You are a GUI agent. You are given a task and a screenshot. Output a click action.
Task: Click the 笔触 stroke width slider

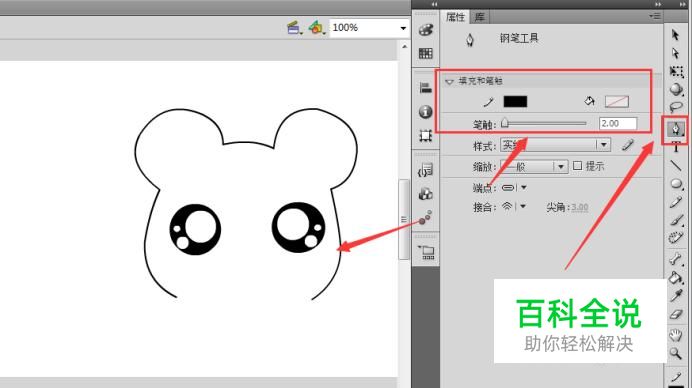(x=545, y=124)
